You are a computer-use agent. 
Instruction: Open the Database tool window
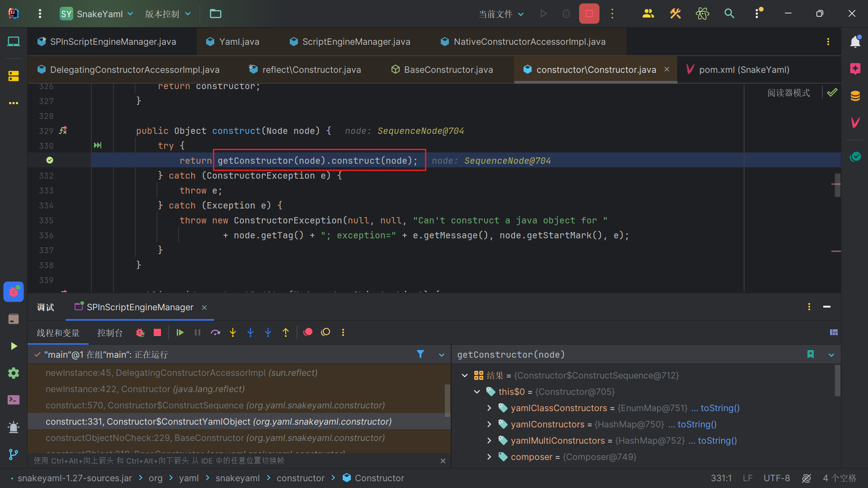click(855, 96)
